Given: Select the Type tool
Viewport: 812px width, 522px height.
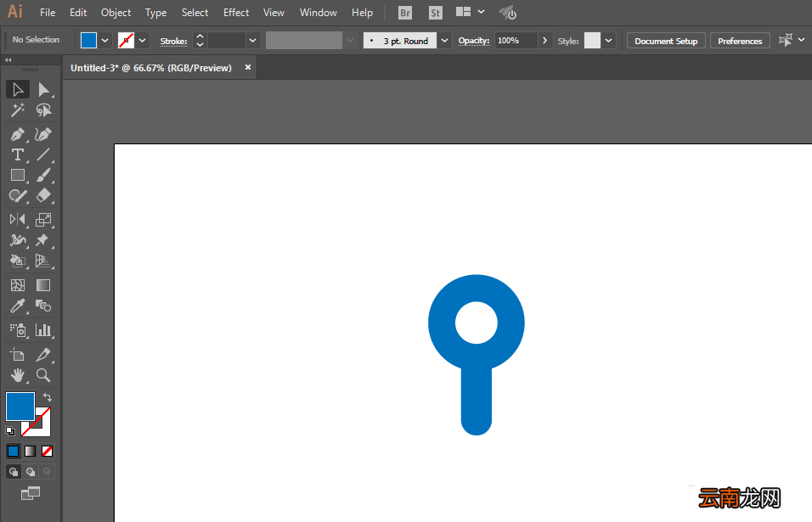Looking at the screenshot, I should click(18, 154).
